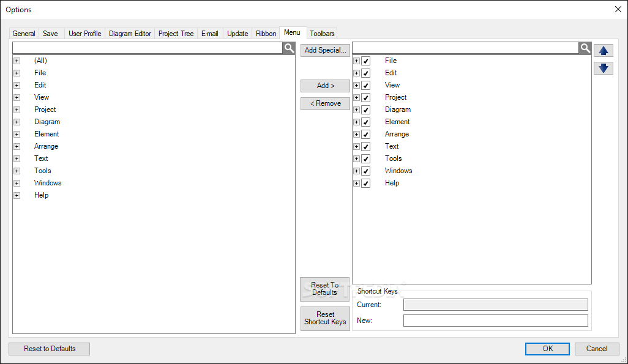The height and width of the screenshot is (364, 628).
Task: Open the Project Tree tab
Action: coord(176,34)
